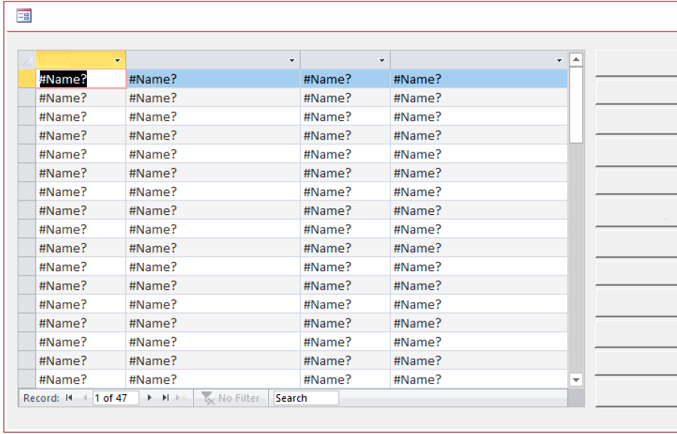Click the current record box showing 1 of 47
This screenshot has height=434, width=677.
(x=115, y=398)
